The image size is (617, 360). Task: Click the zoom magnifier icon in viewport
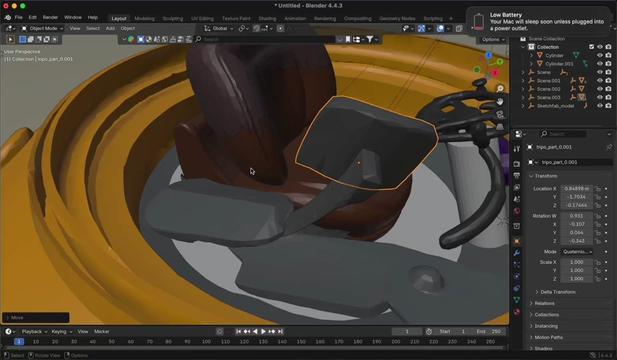click(x=500, y=89)
